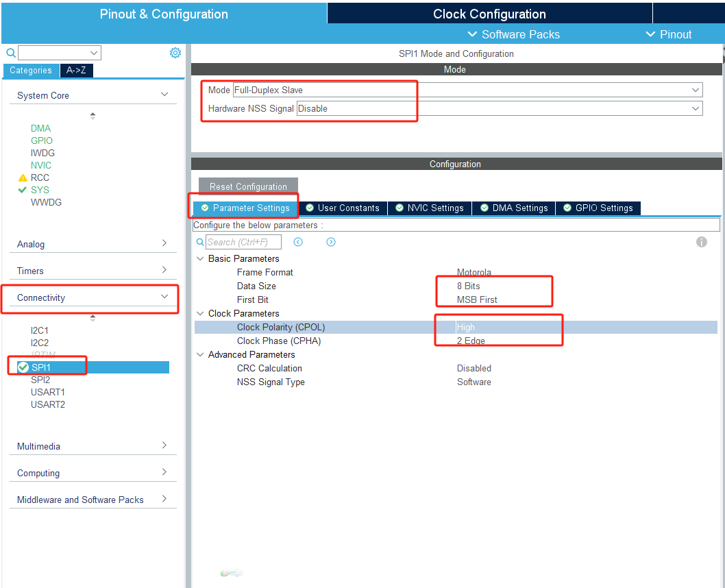
Task: Go to previous search result arrow
Action: click(298, 242)
